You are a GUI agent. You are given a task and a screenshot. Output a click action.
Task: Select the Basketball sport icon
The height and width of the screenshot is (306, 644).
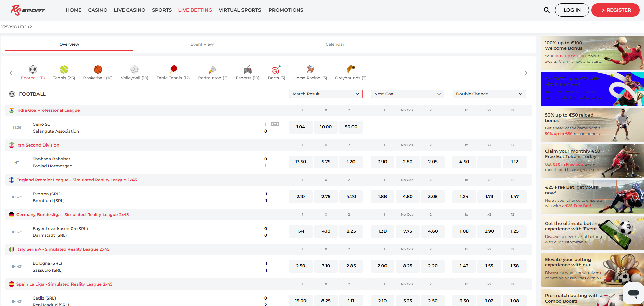click(98, 70)
